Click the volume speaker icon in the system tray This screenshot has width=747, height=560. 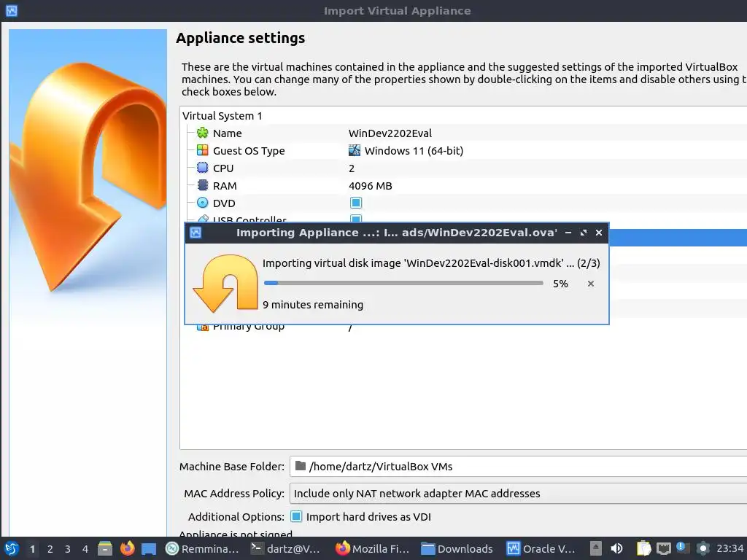click(x=616, y=548)
